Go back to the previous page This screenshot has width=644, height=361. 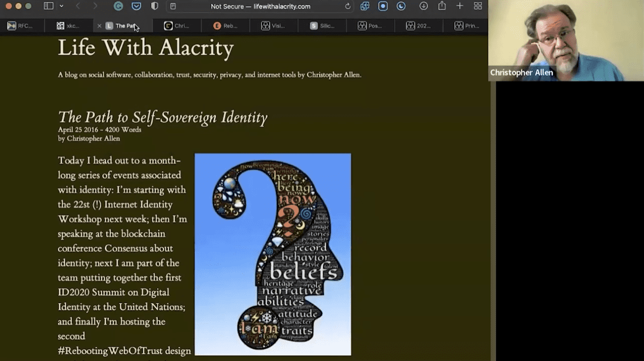click(x=78, y=6)
